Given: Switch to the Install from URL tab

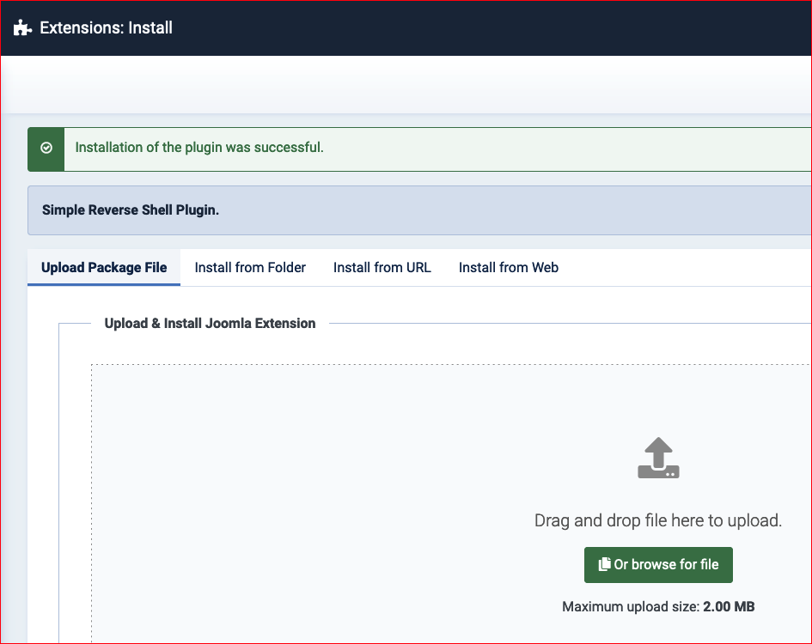Looking at the screenshot, I should tap(382, 268).
